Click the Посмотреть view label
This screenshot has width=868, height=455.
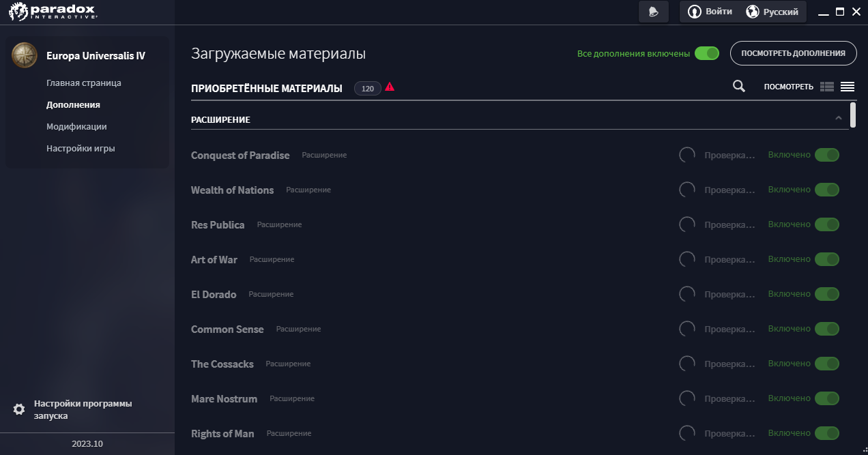[x=788, y=87]
